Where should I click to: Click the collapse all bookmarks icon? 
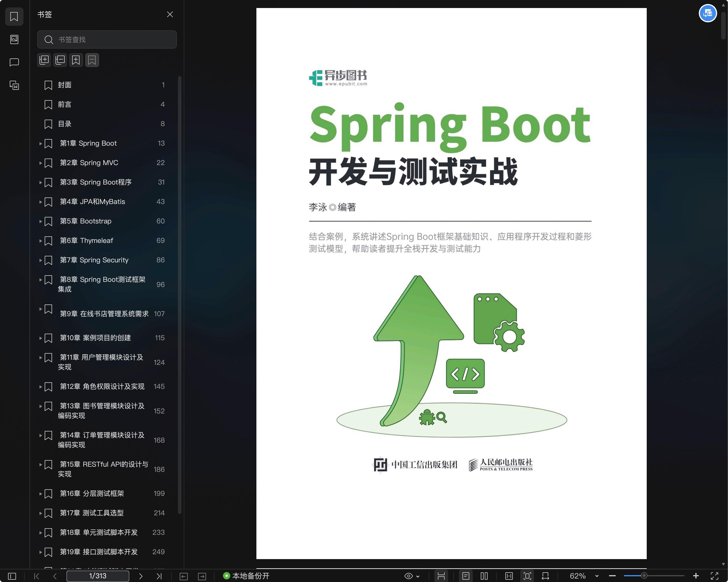(60, 60)
